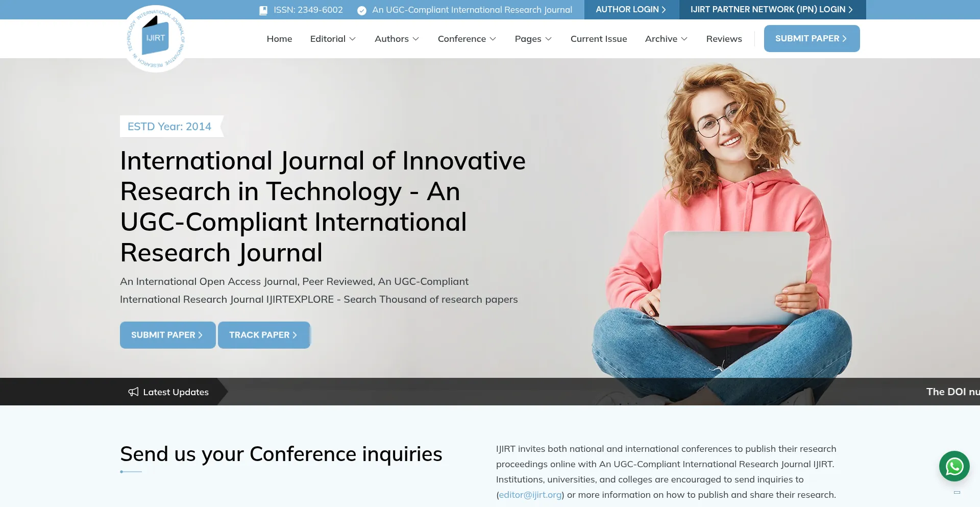This screenshot has width=980, height=507.
Task: Expand the Authors dropdown menu
Action: (397, 39)
